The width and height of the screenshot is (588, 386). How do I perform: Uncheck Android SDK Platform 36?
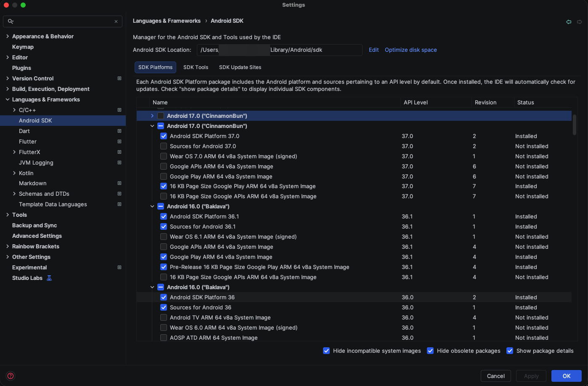pyautogui.click(x=164, y=297)
